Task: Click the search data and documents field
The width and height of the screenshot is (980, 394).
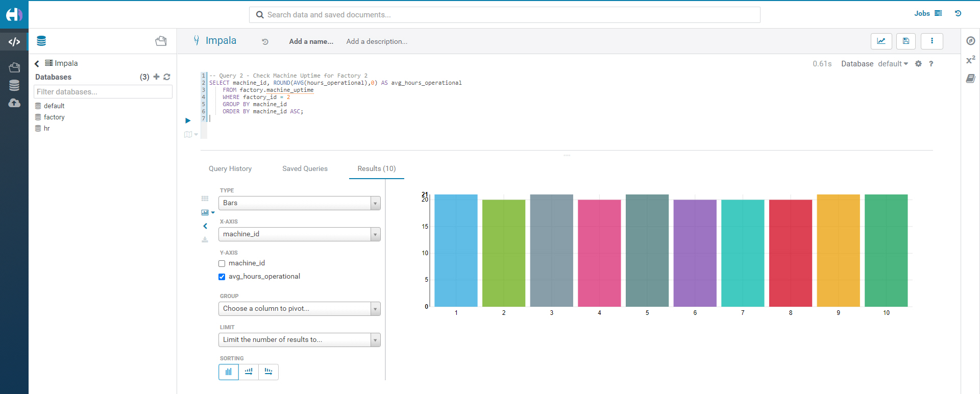Action: click(505, 15)
